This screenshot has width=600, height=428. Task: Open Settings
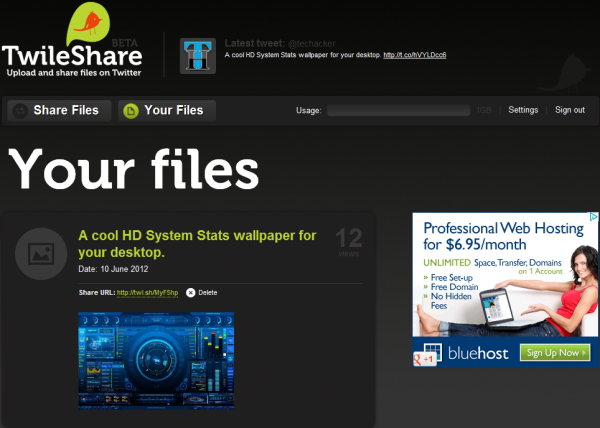coord(523,110)
